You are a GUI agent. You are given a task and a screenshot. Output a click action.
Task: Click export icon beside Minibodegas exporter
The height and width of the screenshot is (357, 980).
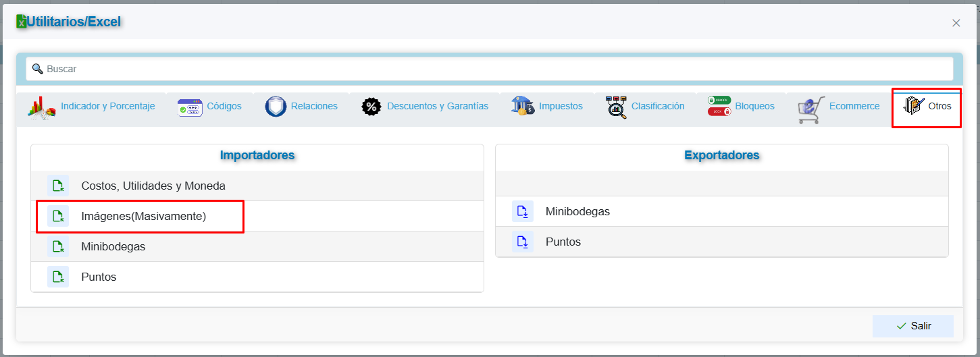pyautogui.click(x=523, y=211)
